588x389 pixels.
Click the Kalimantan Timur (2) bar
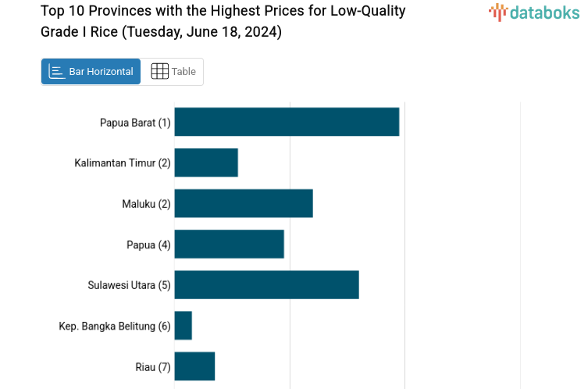tap(206, 162)
